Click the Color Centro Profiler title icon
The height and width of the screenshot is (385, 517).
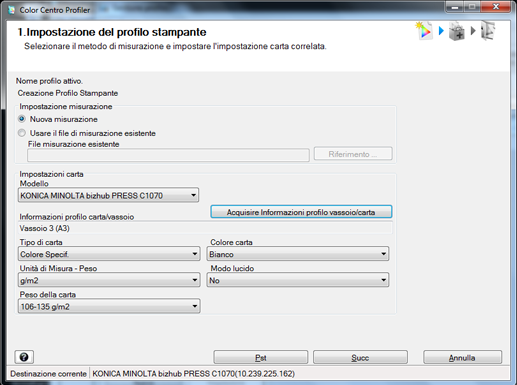12,10
